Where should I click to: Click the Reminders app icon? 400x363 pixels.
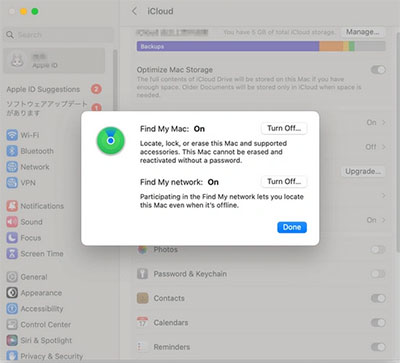coord(143,347)
